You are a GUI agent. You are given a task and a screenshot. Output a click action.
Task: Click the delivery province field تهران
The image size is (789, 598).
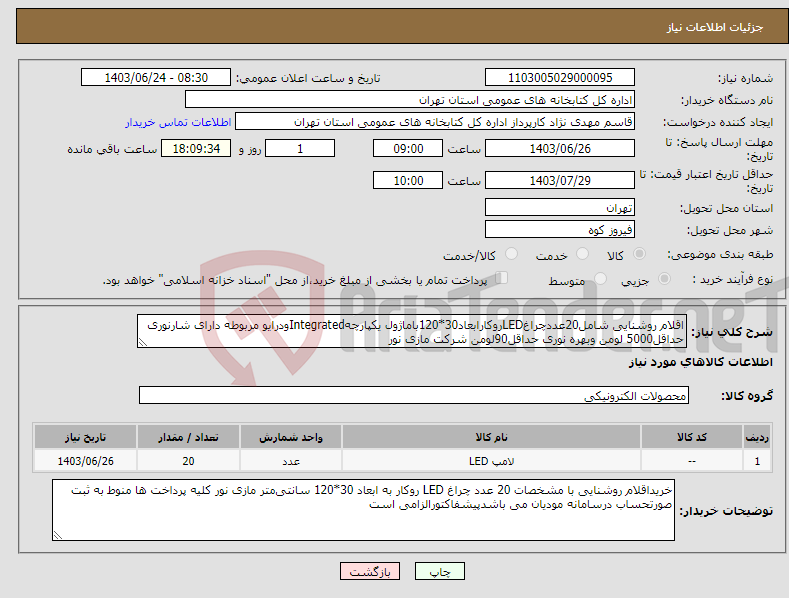tap(560, 207)
